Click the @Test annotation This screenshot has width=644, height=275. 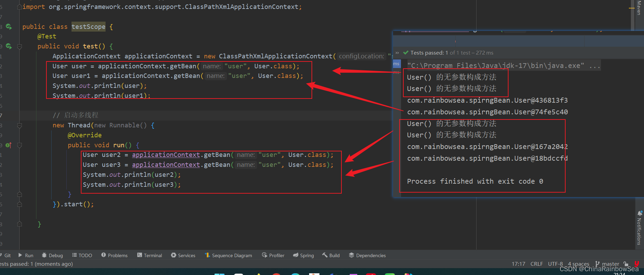click(47, 36)
